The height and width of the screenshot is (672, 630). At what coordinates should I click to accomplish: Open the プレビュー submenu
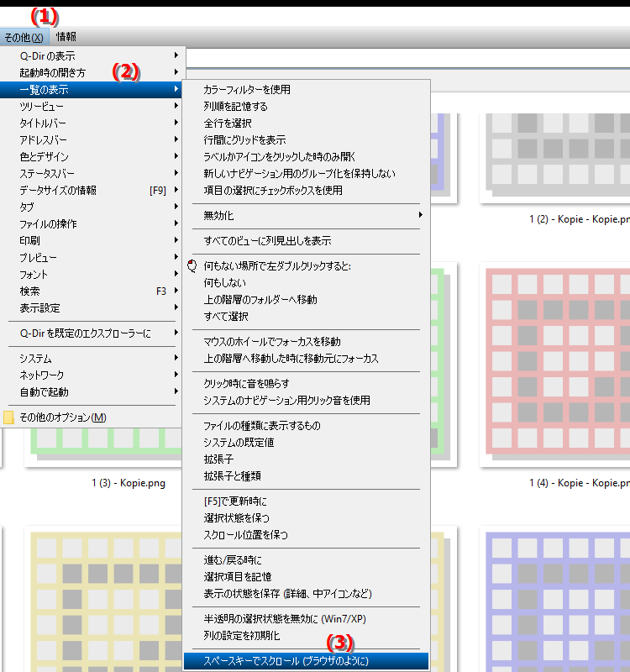pos(92,258)
